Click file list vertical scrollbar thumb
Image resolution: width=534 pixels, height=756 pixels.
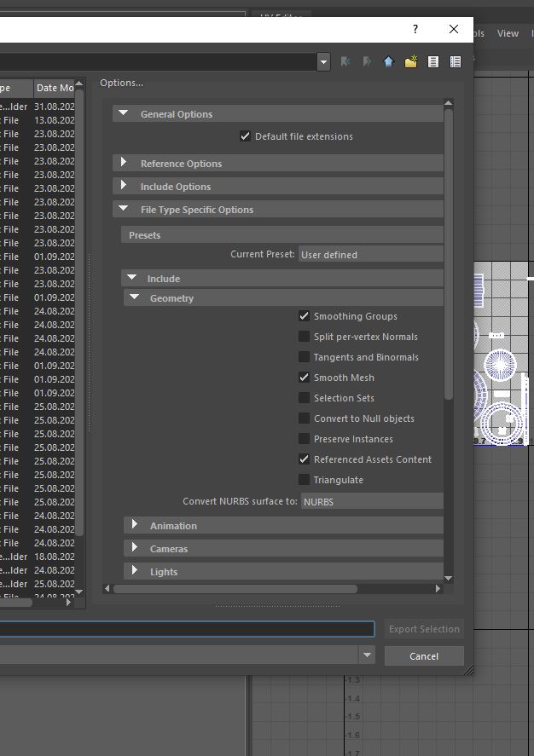[79, 313]
